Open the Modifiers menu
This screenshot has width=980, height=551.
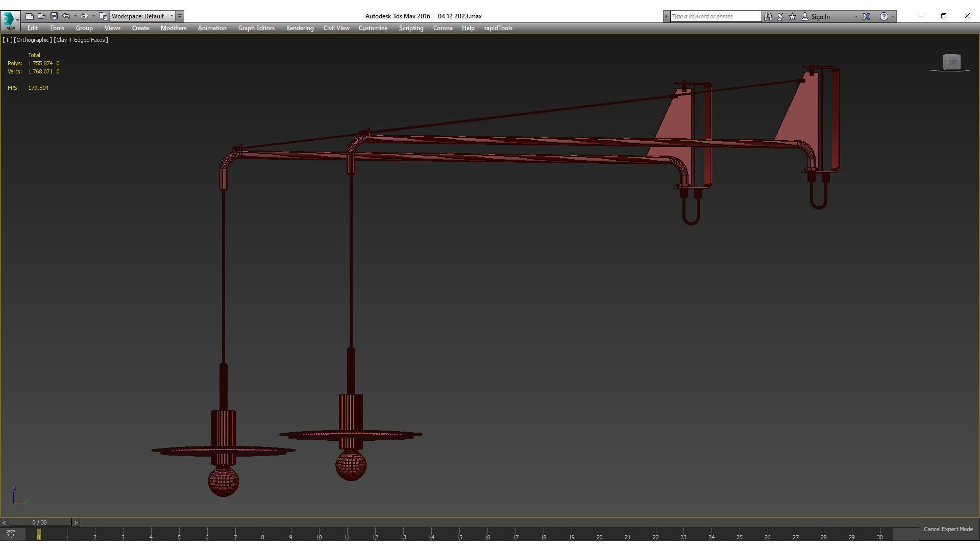pyautogui.click(x=173, y=28)
